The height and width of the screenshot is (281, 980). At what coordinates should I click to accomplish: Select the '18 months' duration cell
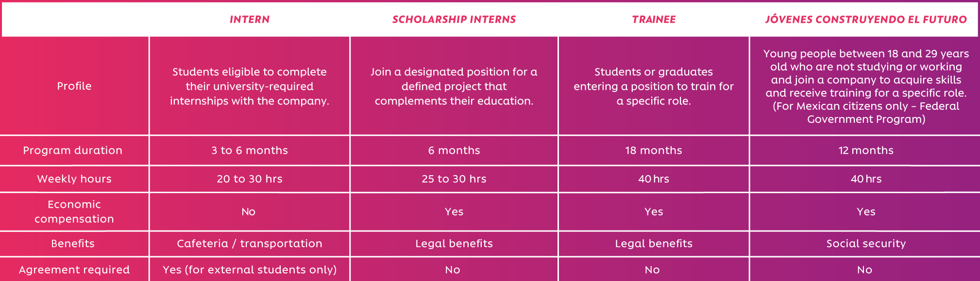[654, 150]
